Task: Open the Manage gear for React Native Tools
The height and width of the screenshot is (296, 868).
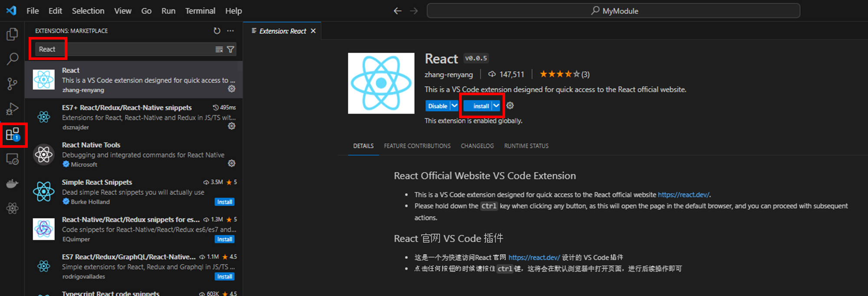Action: point(232,163)
